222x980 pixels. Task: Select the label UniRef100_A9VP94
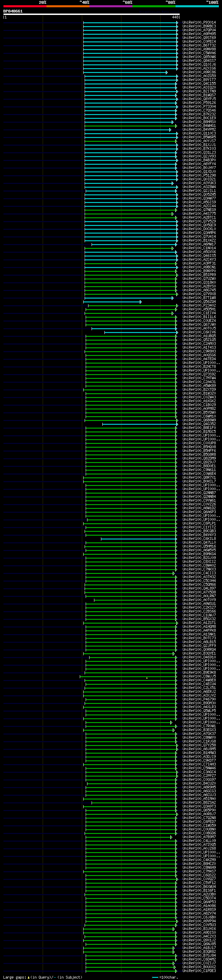coord(199,921)
